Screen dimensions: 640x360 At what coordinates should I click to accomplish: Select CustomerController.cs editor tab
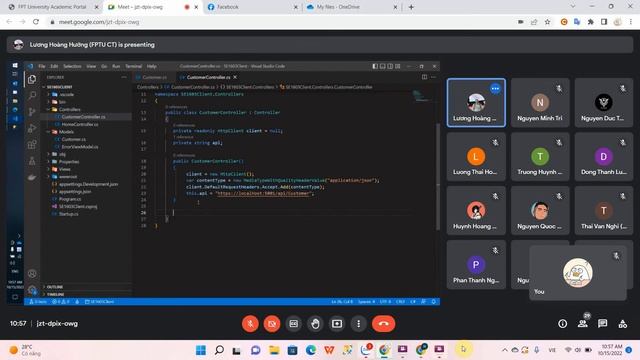coord(208,77)
